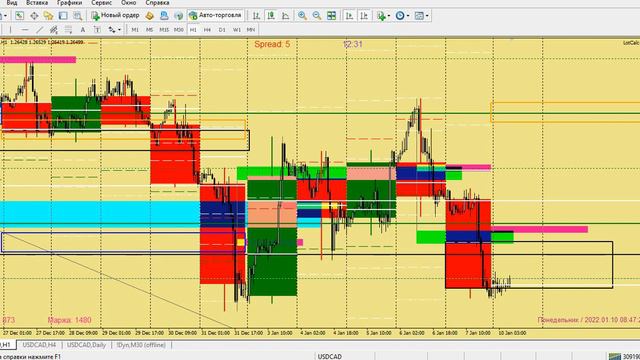Switch to the USDCAD,Daily chart tab
Viewport: 640px width, 360px height.
pos(87,345)
